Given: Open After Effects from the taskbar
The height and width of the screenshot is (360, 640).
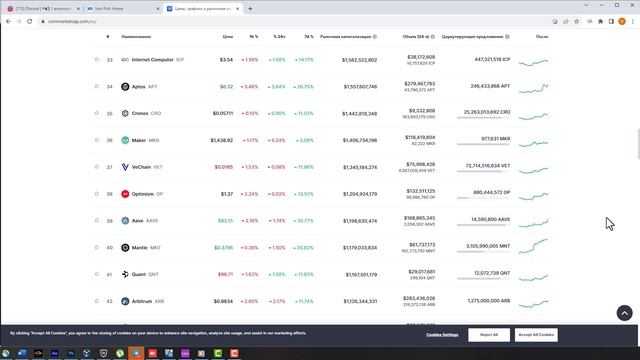Looking at the screenshot, I should [x=55, y=353].
